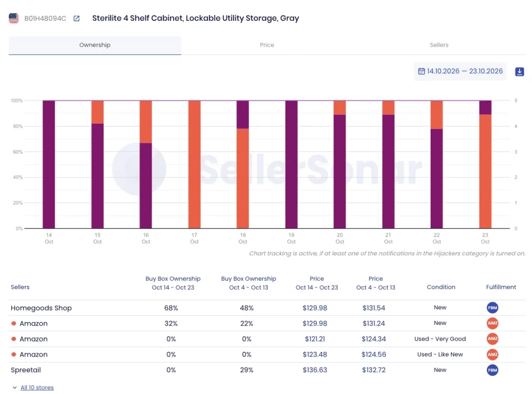Open the All 10 stores link
Viewport: 532px width, 394px height.
[37, 388]
